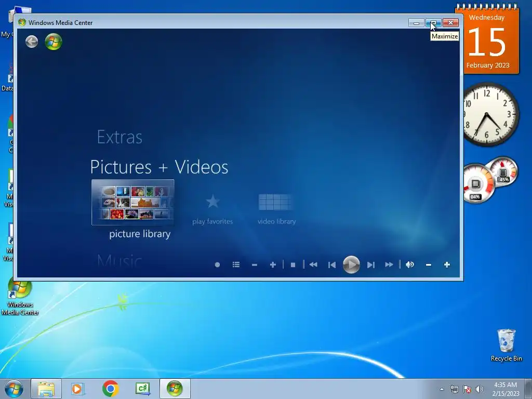This screenshot has height=399, width=532.
Task: Open Windows Explorer from the taskbar
Action: pos(46,389)
